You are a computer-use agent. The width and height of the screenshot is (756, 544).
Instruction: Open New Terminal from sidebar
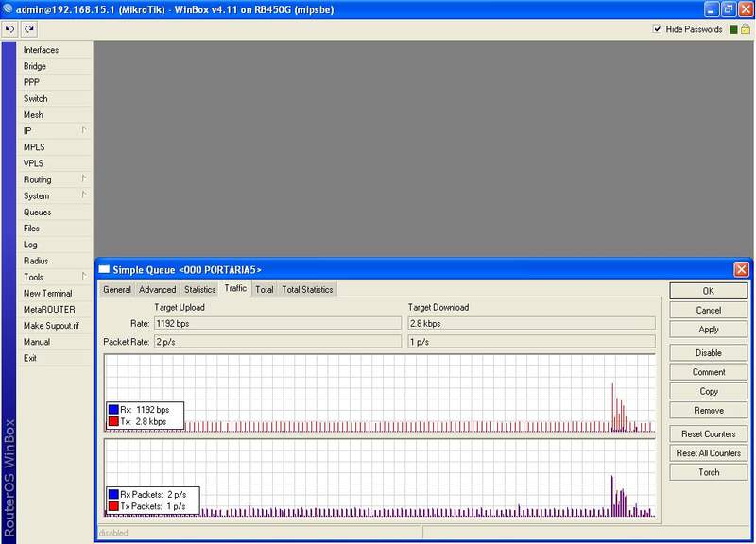tap(47, 293)
